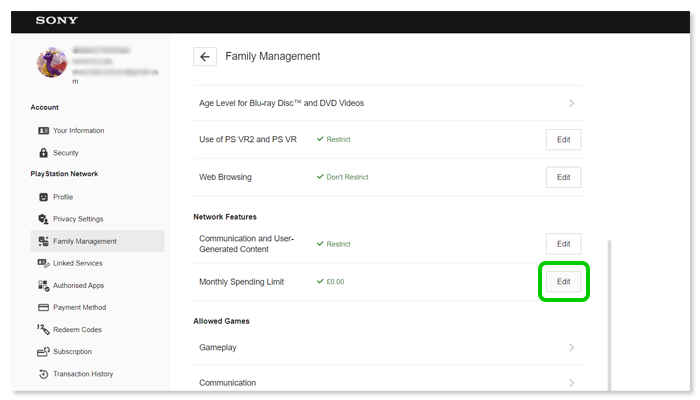
Task: Edit Use of PS VR2 and PS VR
Action: (563, 140)
